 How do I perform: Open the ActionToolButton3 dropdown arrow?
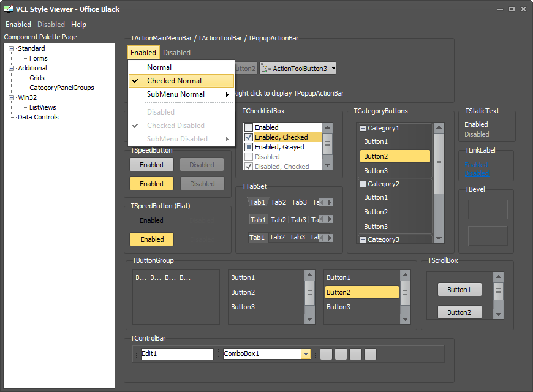click(333, 69)
